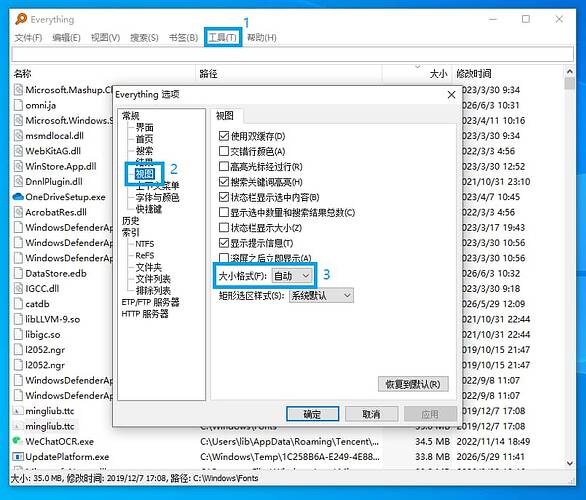
Task: Enable 状态栏显示大小(Z) checkbox
Action: tap(223, 228)
